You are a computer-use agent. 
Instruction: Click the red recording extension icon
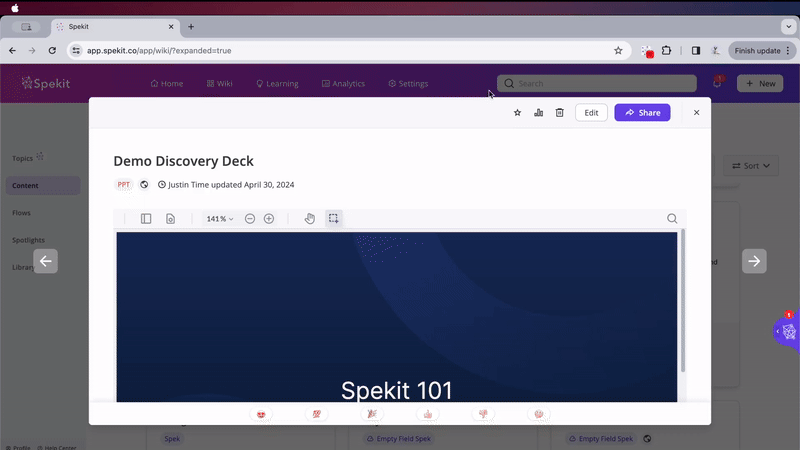click(x=647, y=51)
